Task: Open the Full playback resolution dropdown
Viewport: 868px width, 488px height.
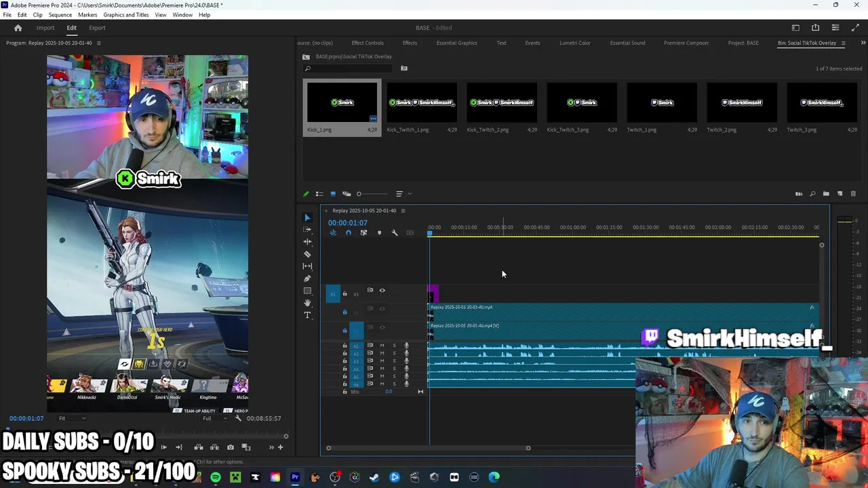Action: point(216,418)
